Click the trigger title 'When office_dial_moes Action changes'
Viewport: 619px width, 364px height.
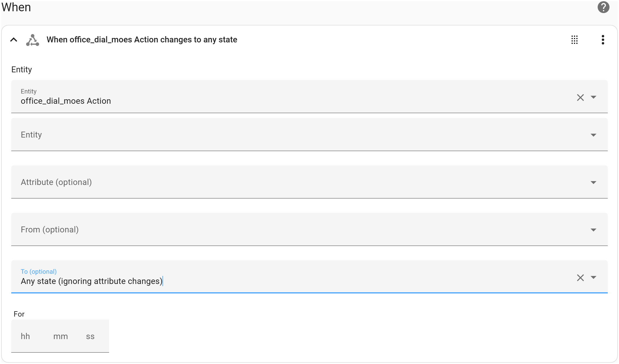pos(142,40)
